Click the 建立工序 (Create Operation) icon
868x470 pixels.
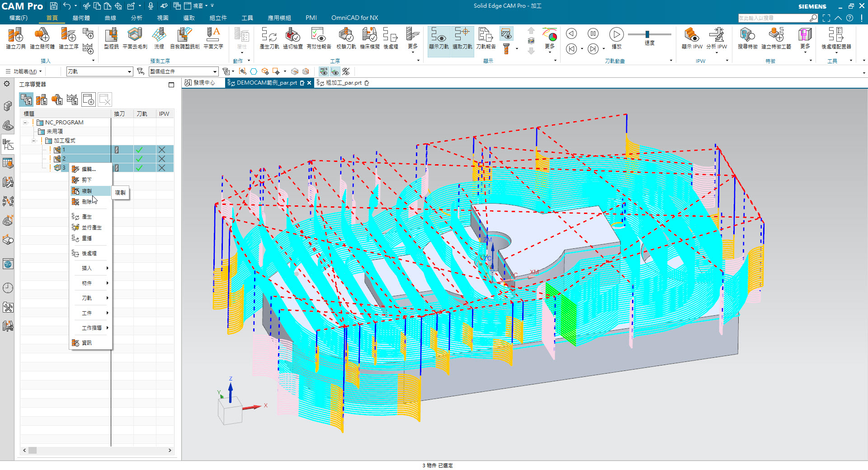pyautogui.click(x=68, y=38)
